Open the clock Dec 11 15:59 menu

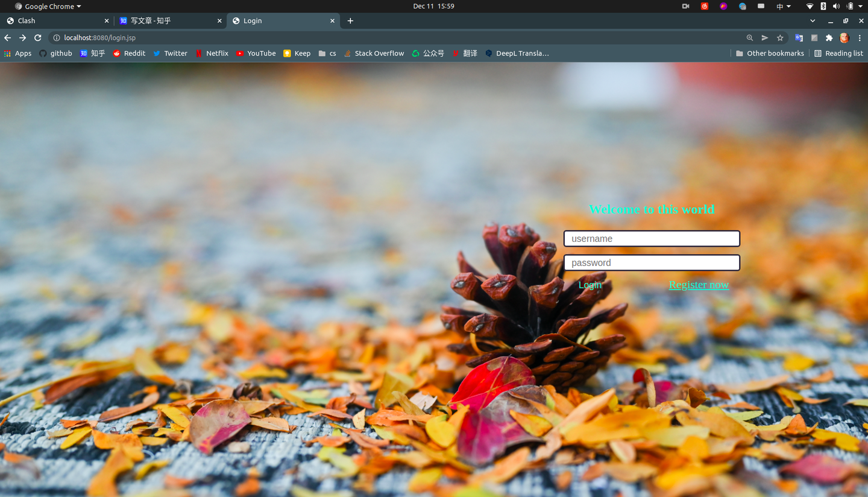click(433, 6)
